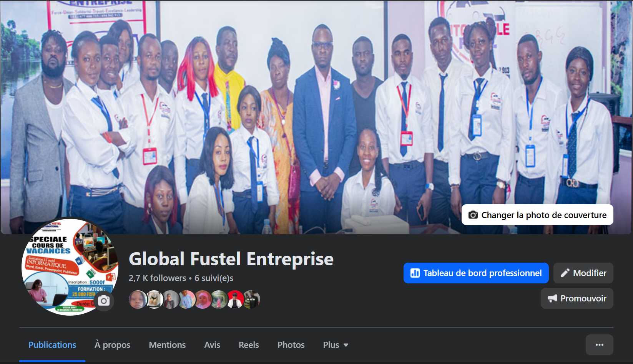Open Tableau de bord professionnel
Screen dimensions: 633x364
tap(476, 273)
